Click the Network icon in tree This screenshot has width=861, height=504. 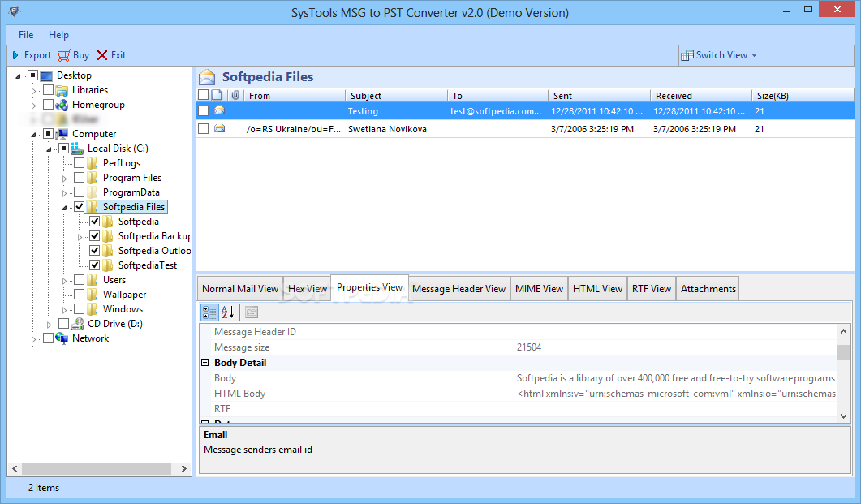pos(62,338)
